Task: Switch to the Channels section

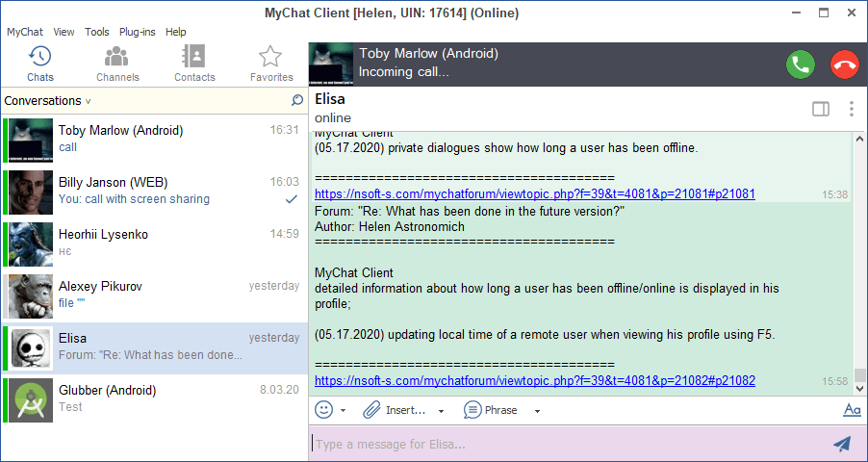Action: point(117,64)
